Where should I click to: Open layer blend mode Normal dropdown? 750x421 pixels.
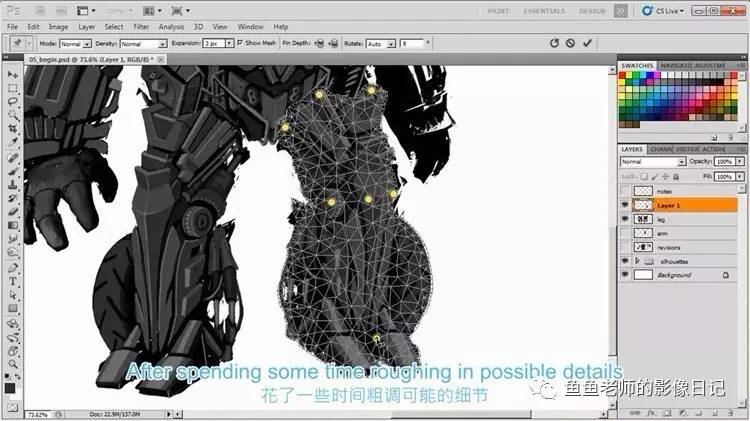[x=653, y=162]
